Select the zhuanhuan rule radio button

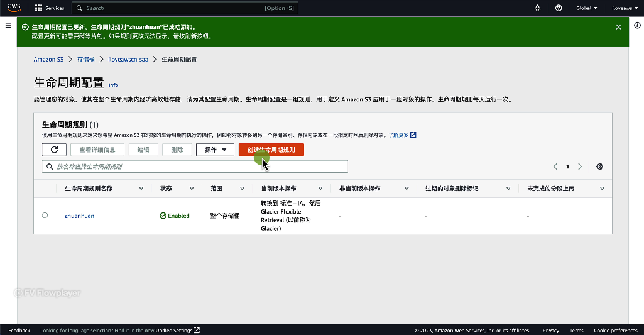pyautogui.click(x=45, y=216)
